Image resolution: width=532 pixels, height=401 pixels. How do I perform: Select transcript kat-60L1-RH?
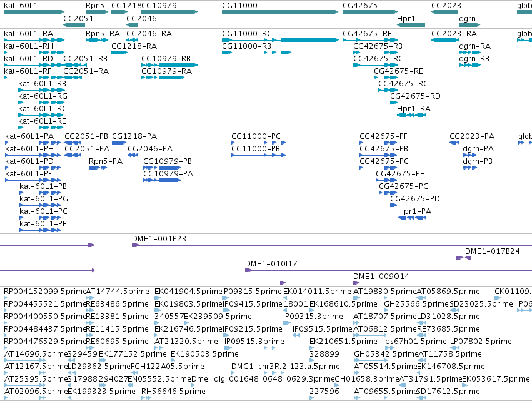point(34,53)
